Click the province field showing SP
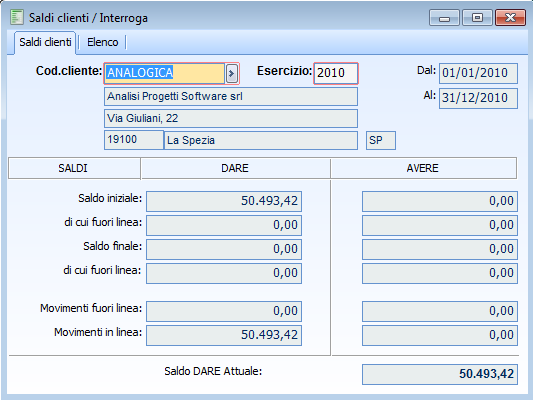Viewport: 533px width, 400px height. 381,140
